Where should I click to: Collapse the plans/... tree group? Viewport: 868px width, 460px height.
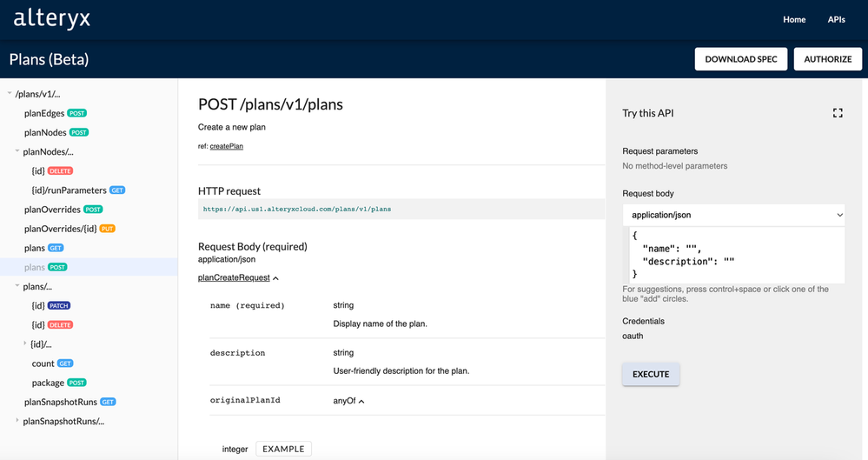coord(17,286)
